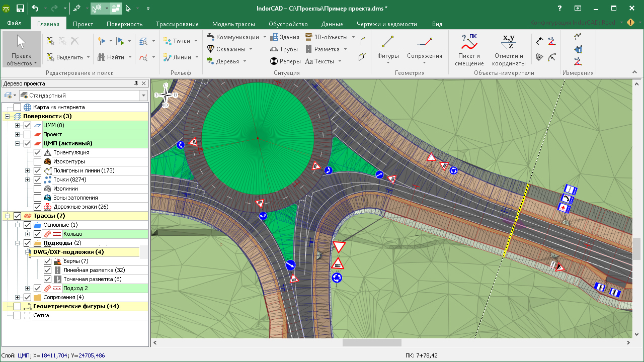Click the Пикет и смещение measuring tool

coord(469,49)
